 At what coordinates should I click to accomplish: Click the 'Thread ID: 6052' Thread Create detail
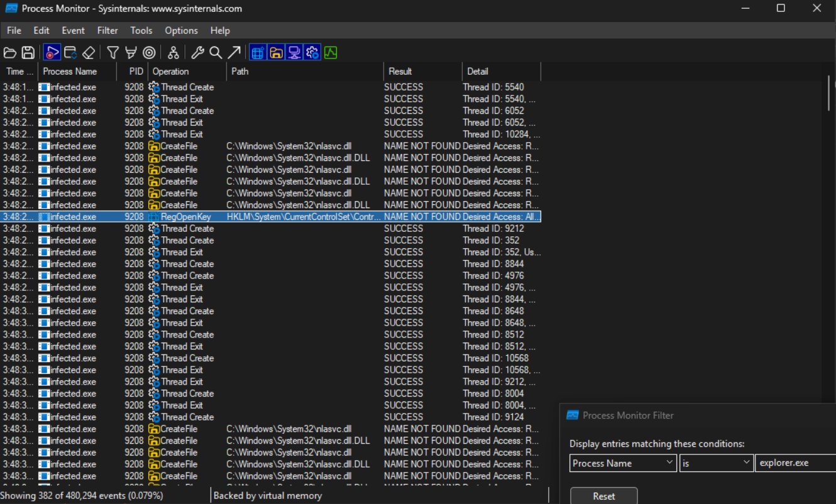tap(493, 111)
